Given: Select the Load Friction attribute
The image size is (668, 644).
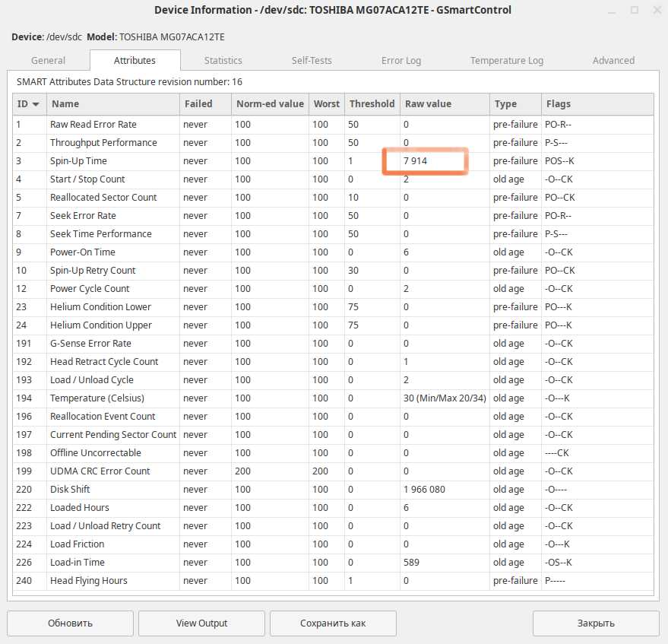Looking at the screenshot, I should point(333,544).
